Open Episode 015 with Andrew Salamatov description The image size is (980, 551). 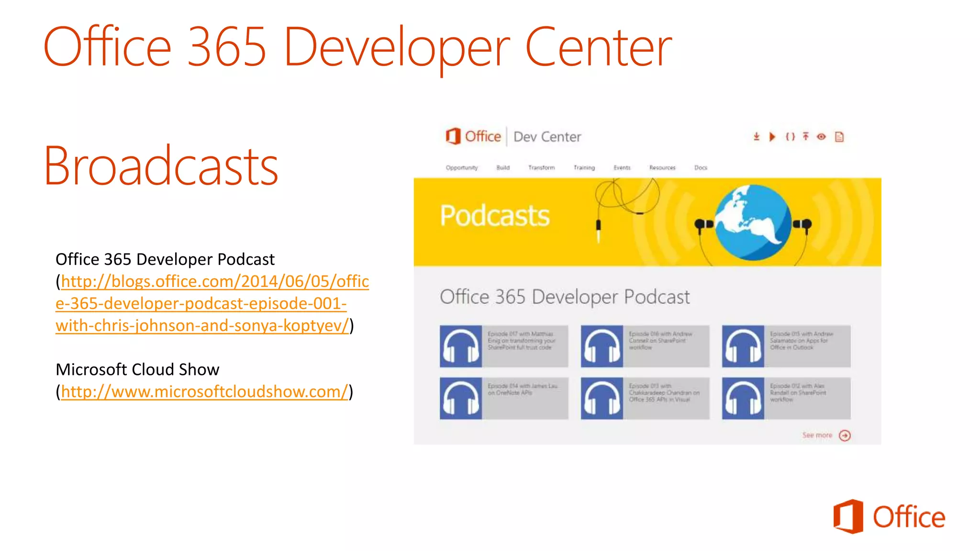click(807, 346)
